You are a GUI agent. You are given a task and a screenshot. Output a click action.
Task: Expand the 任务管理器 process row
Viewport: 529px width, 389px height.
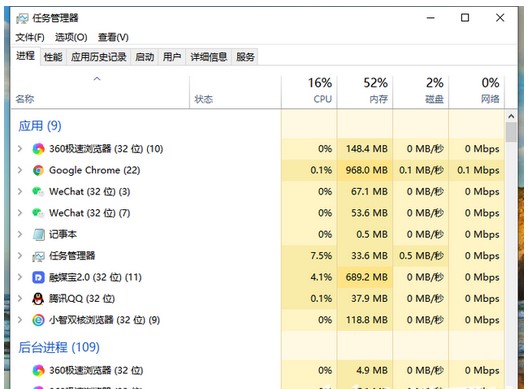[x=20, y=256]
